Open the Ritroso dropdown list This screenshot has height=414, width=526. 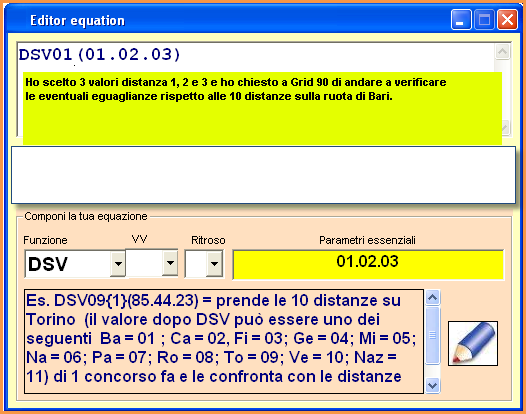pyautogui.click(x=214, y=264)
